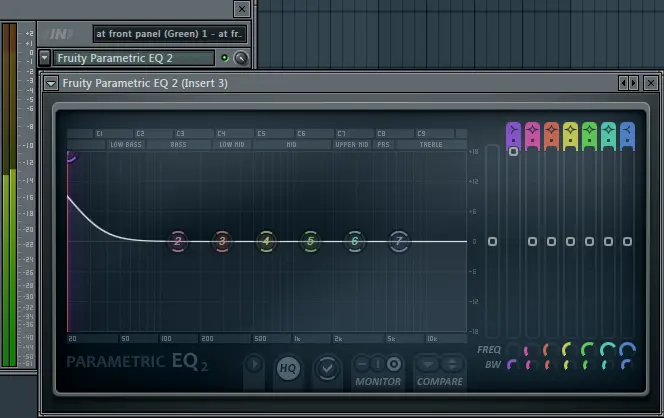This screenshot has width=664, height=418.
Task: Click the 1k frequency label
Action: (297, 339)
